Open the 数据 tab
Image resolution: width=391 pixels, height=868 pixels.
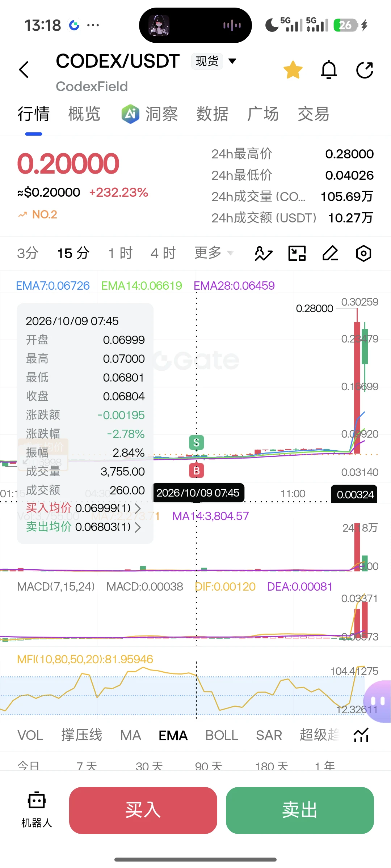point(212,114)
